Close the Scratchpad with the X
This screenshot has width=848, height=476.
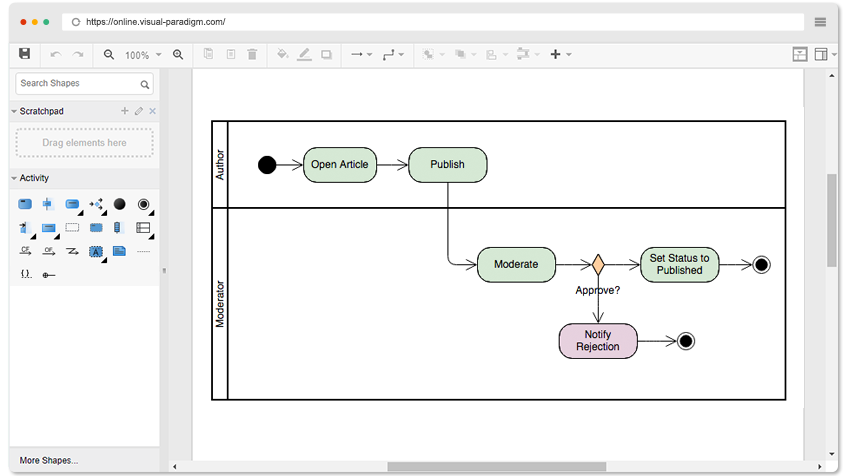point(153,111)
